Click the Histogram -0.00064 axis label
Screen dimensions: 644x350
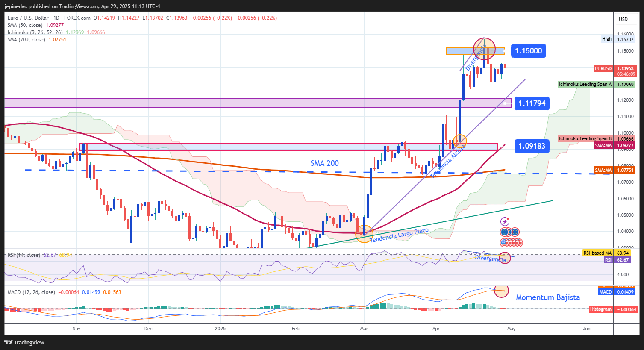coord(613,309)
